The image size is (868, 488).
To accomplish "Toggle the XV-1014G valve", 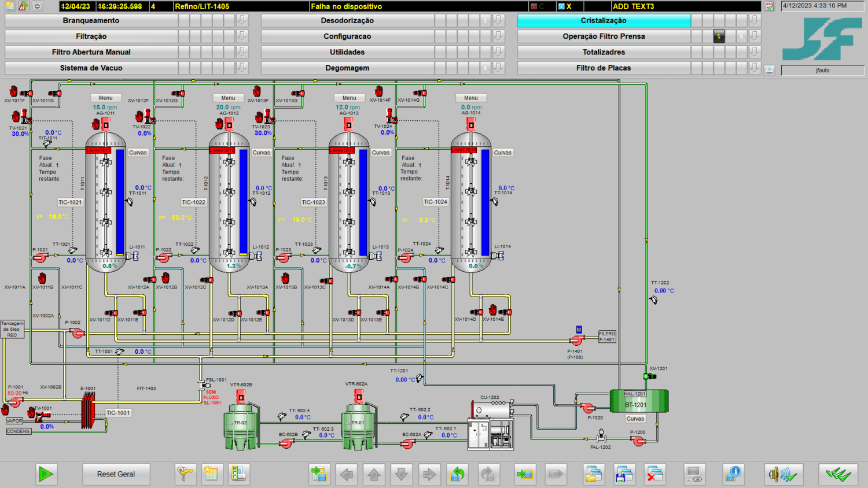I will 420,93.
